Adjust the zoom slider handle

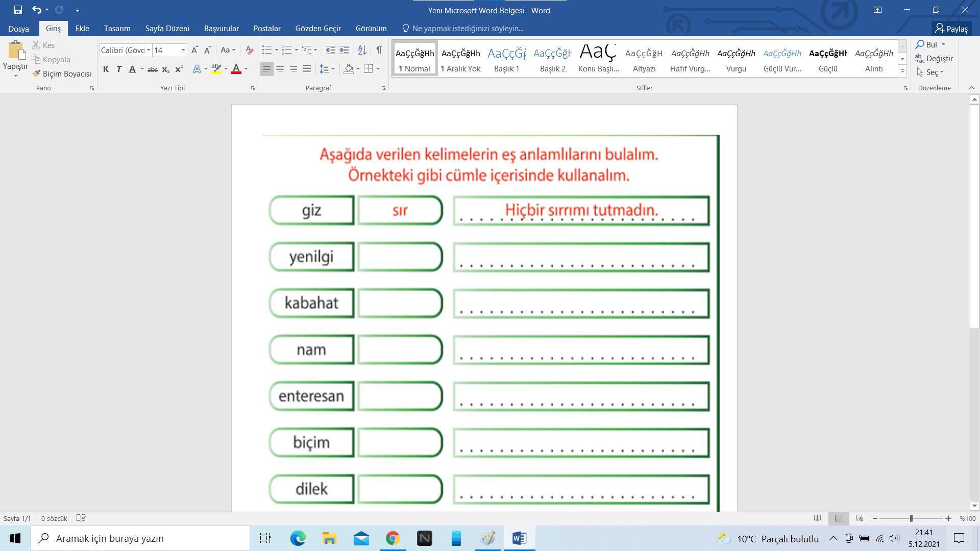click(911, 518)
